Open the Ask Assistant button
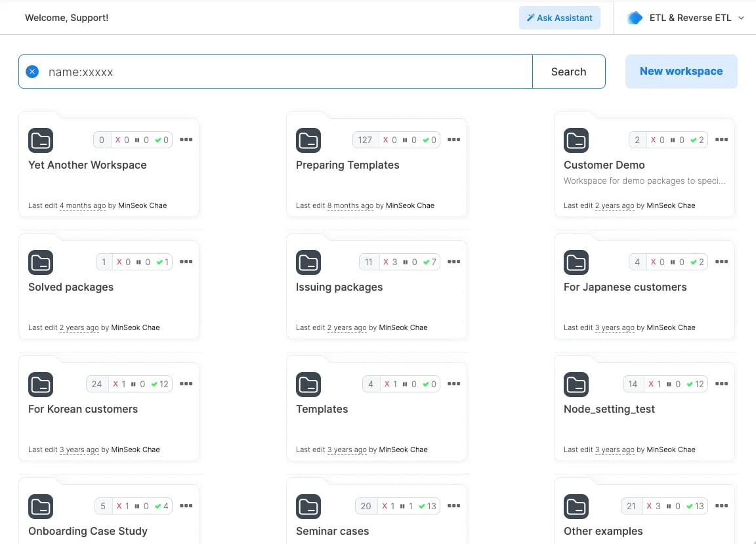The width and height of the screenshot is (756, 544). (x=559, y=18)
